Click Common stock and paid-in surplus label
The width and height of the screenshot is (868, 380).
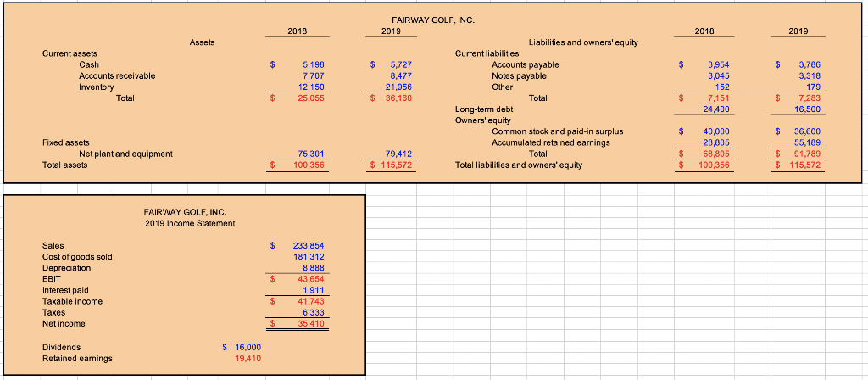(x=558, y=131)
